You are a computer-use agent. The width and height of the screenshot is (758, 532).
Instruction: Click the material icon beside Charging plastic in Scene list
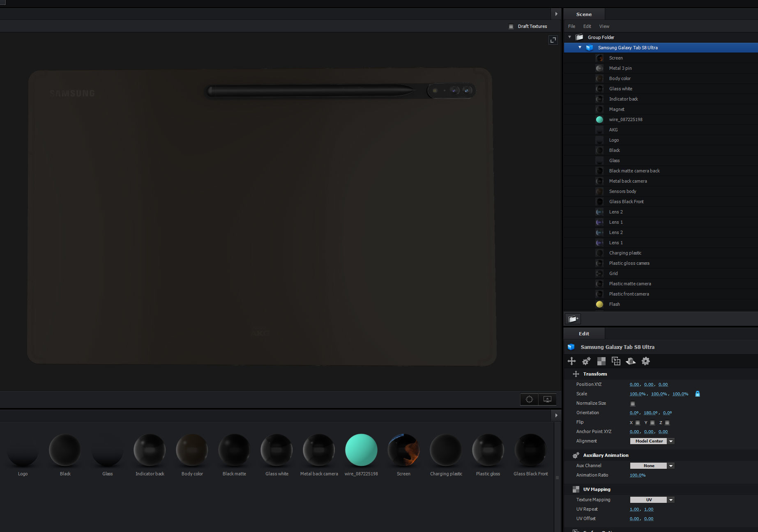tap(599, 253)
